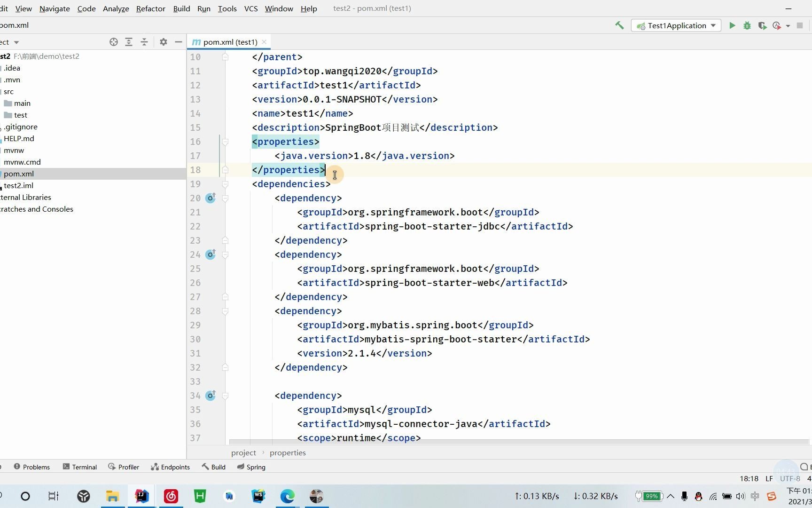
Task: Collapse the properties block at line 16
Action: pyautogui.click(x=225, y=142)
